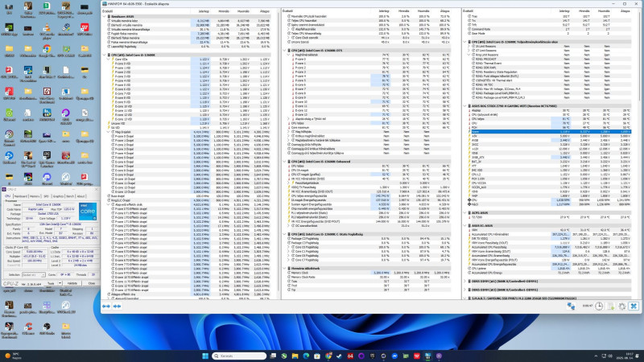
Task: Open the network remote connection icon in HWiNFO
Action: point(571,306)
